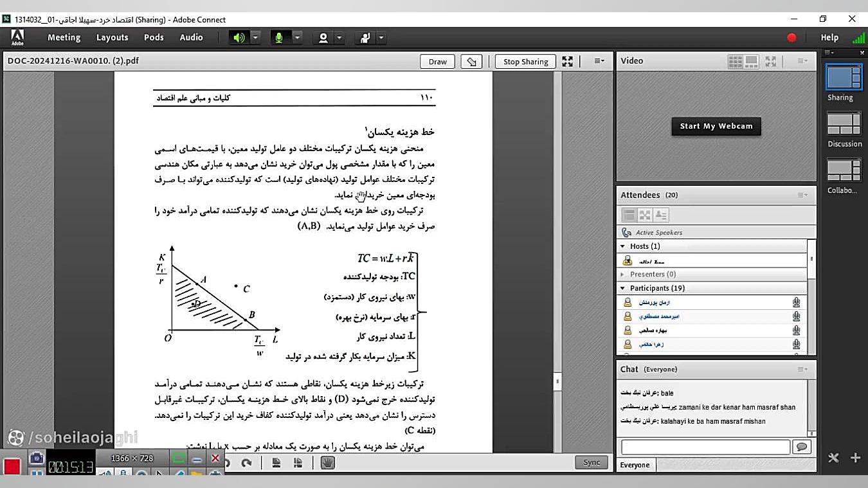
Task: Click the Adobe logo icon
Action: [17, 37]
